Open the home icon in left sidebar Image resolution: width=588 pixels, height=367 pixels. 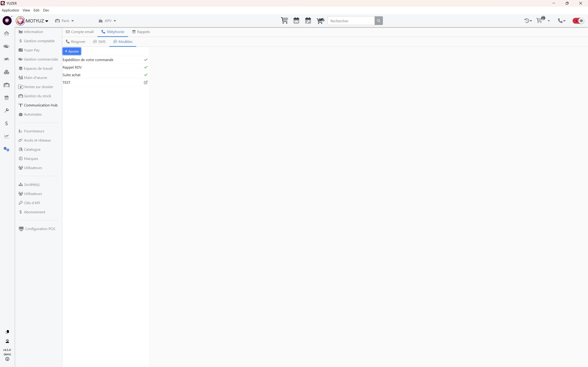[x=7, y=33]
